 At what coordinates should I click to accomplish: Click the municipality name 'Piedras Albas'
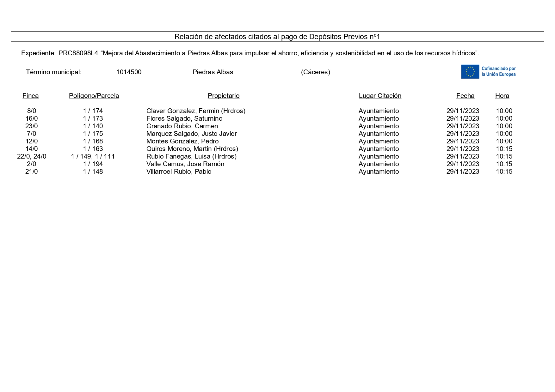[213, 72]
